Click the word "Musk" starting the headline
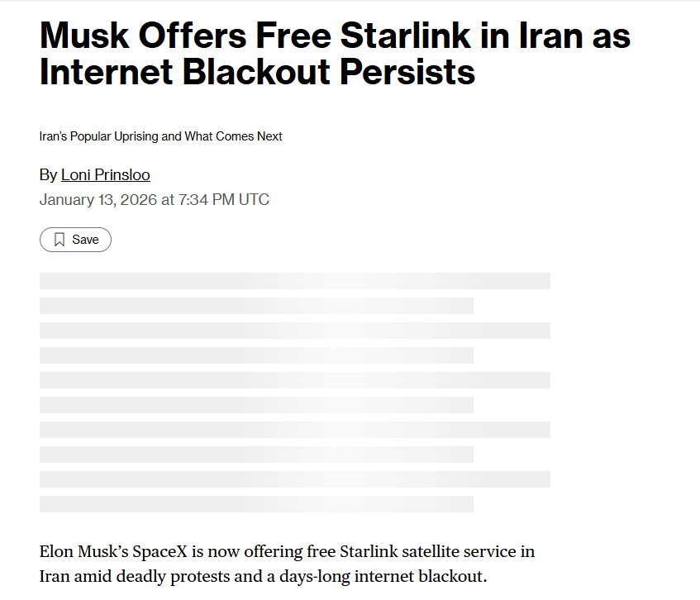Screen dimensions: 700x600 (x=88, y=37)
